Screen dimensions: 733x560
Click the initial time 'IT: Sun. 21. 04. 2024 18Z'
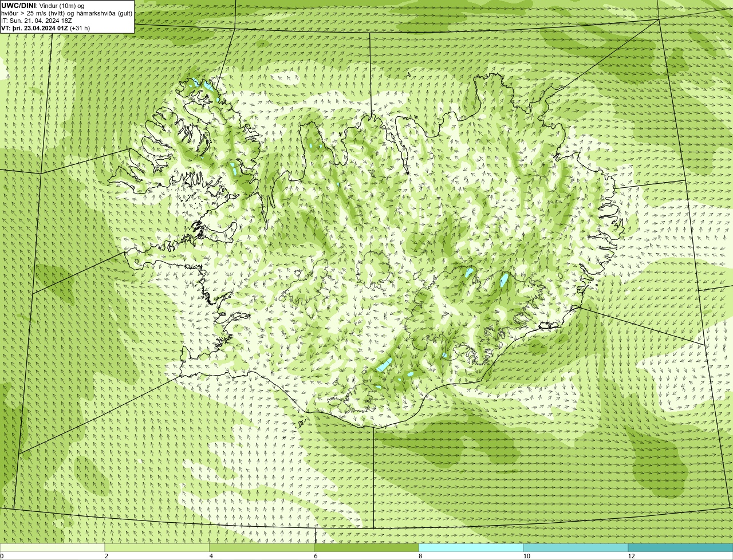coord(37,21)
